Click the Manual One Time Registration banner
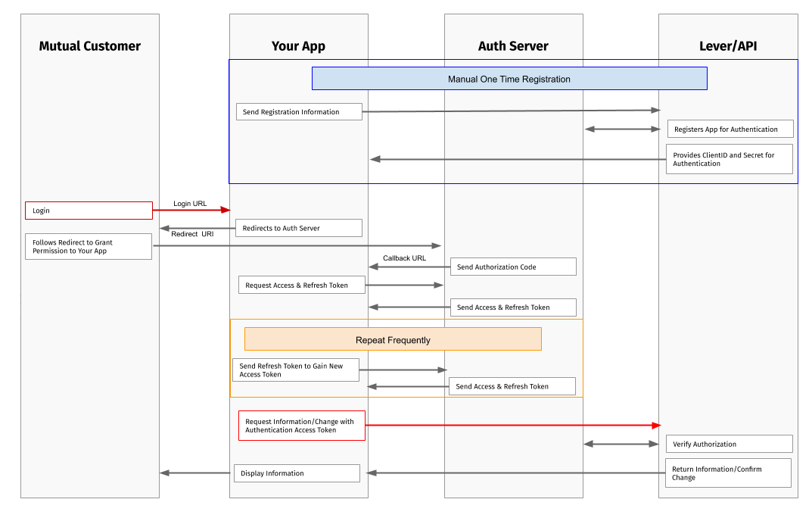 [509, 78]
